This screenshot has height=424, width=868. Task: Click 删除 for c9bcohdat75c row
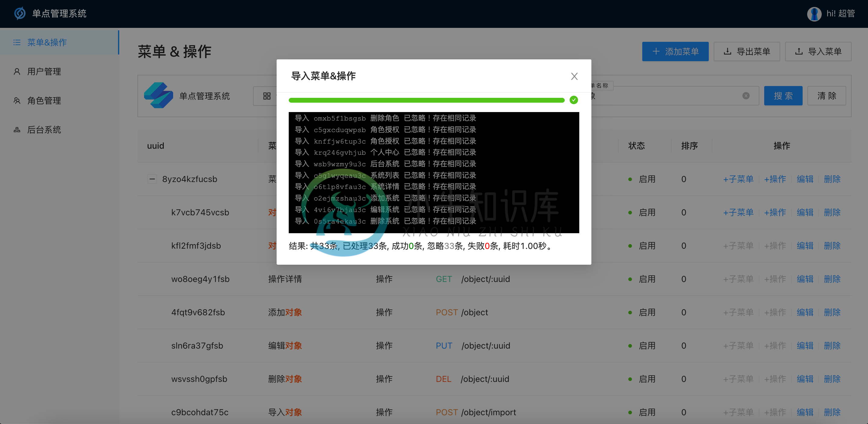(x=832, y=412)
